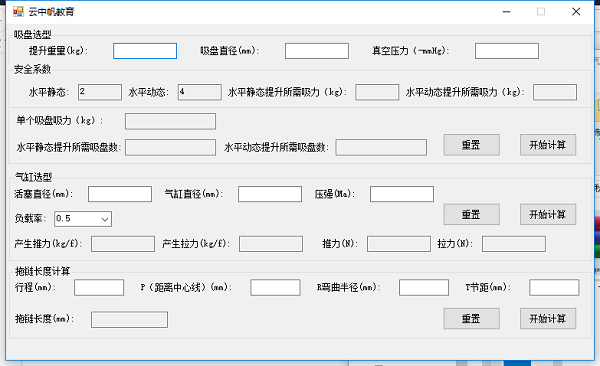600x366 pixels.
Task: Click the 气缸选型 group label
Action: point(34,177)
